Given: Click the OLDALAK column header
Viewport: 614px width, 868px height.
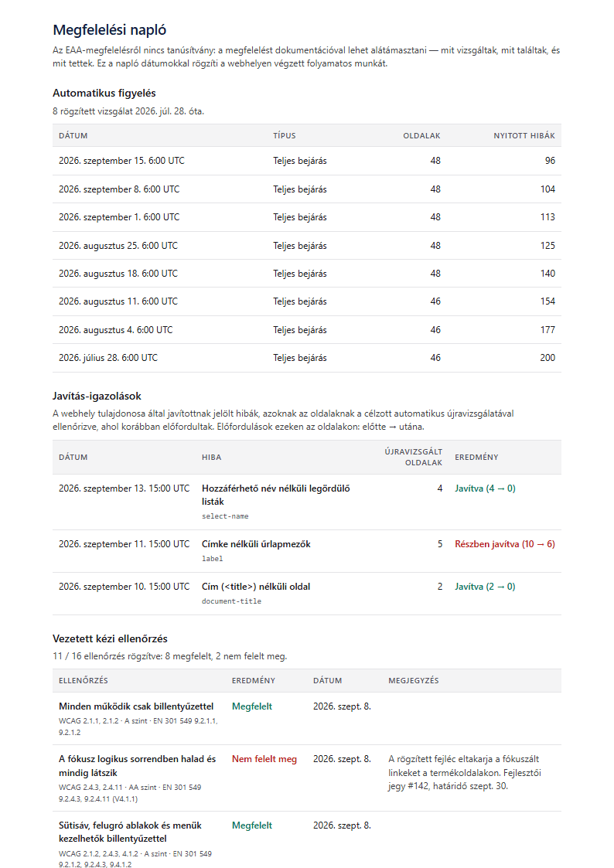Looking at the screenshot, I should [422, 135].
